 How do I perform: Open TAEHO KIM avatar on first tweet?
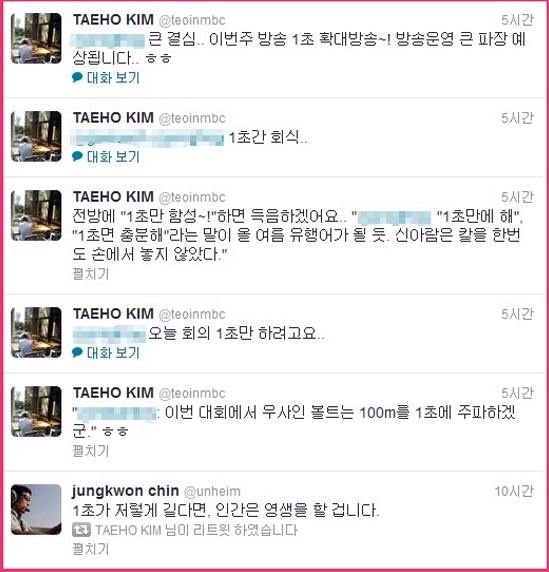point(36,38)
